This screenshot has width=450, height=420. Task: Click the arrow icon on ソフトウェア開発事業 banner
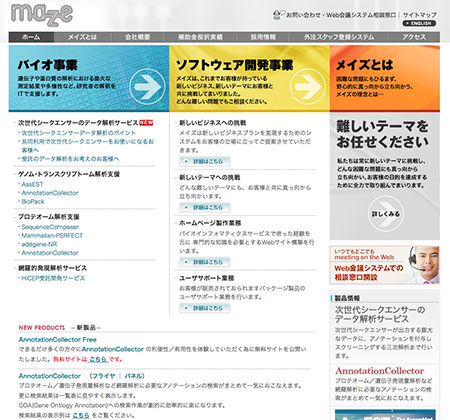pyautogui.click(x=308, y=87)
